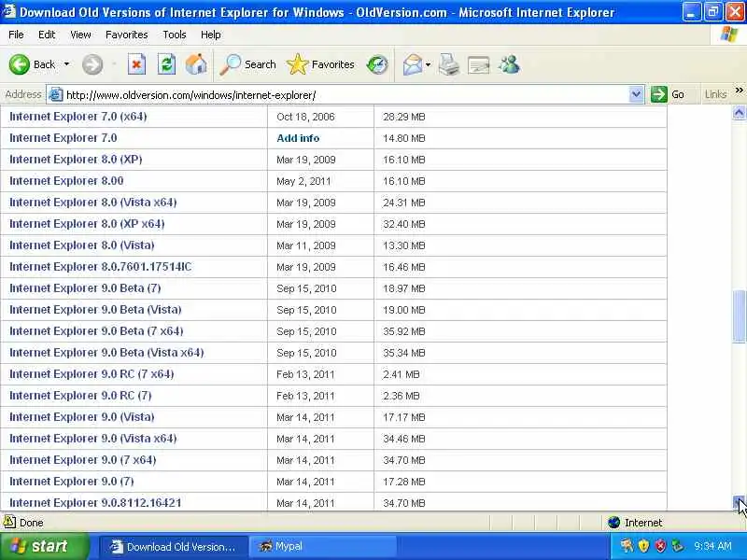Open the View menu
Screen dimensions: 747x560
click(80, 35)
